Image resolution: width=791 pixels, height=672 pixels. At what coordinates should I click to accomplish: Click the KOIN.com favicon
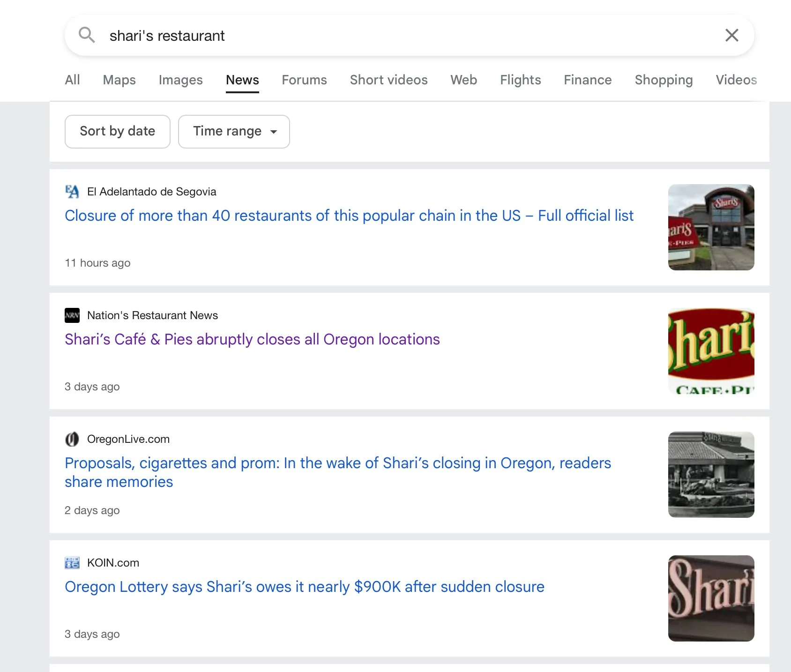pyautogui.click(x=72, y=563)
